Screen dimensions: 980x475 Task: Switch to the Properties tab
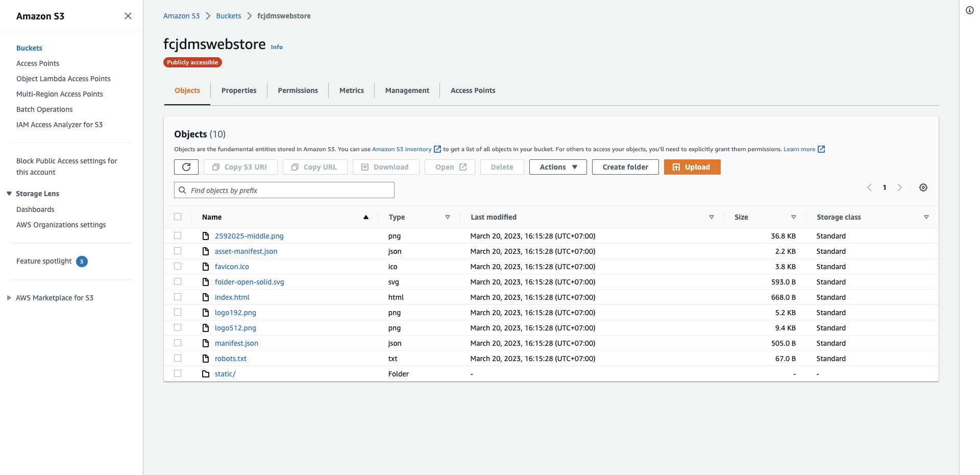point(239,90)
